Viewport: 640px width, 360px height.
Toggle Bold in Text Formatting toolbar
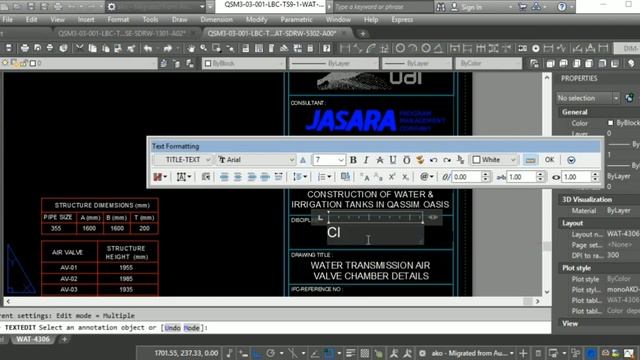click(353, 160)
